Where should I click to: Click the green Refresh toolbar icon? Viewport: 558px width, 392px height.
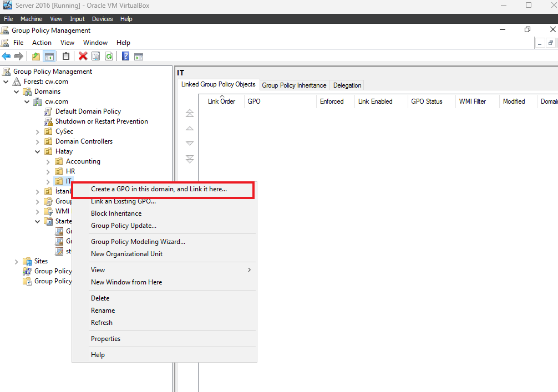pos(109,56)
